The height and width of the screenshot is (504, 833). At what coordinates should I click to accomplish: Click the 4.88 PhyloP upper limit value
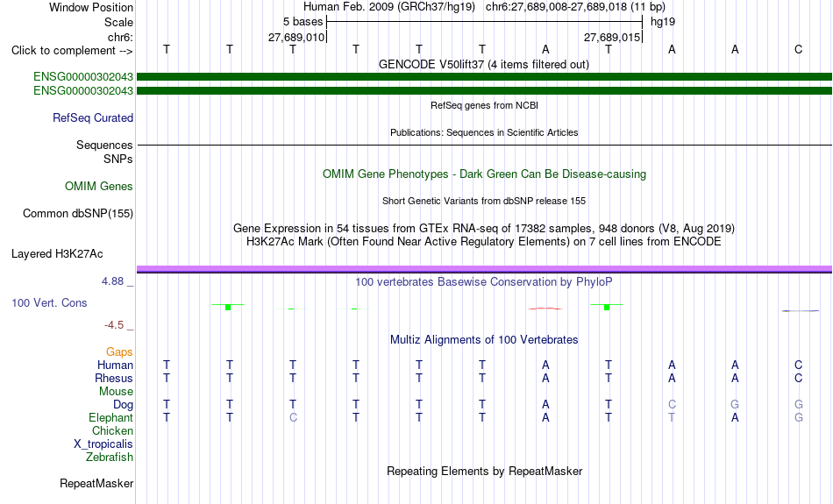[x=112, y=281]
